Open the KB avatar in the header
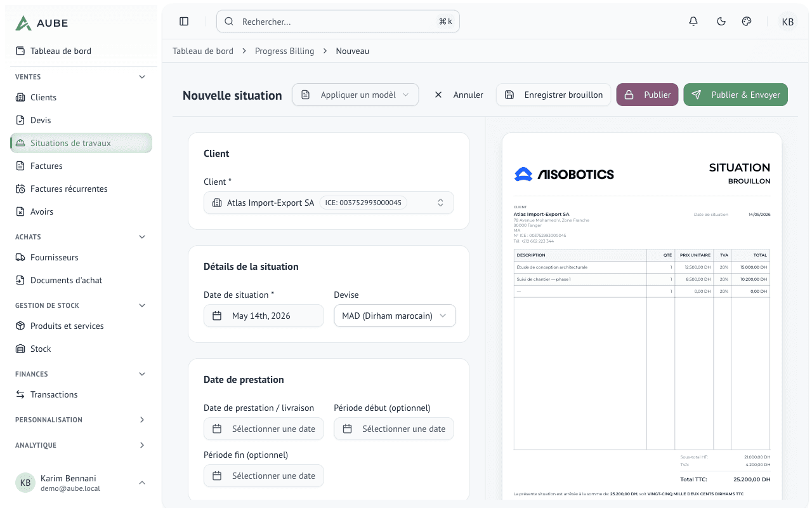 [x=788, y=22]
